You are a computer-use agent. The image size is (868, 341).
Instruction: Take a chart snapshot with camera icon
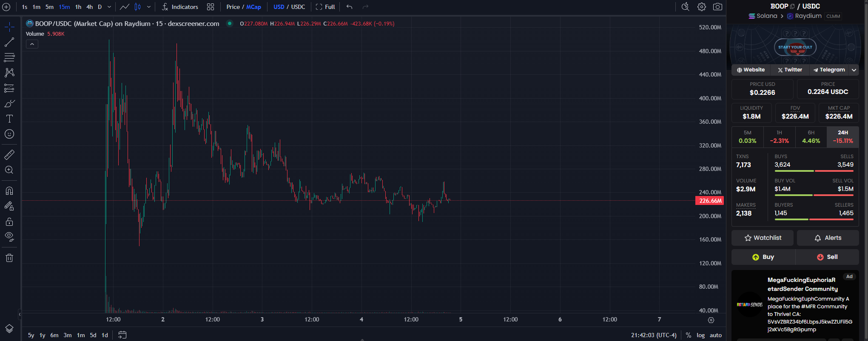[x=717, y=7]
